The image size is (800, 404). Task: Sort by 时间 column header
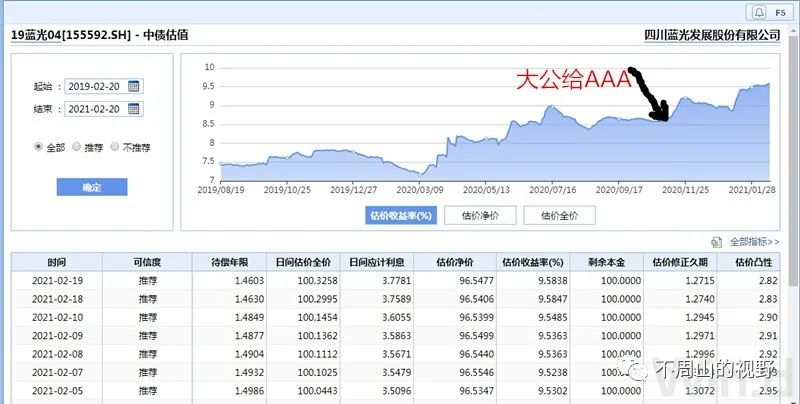coord(57,262)
